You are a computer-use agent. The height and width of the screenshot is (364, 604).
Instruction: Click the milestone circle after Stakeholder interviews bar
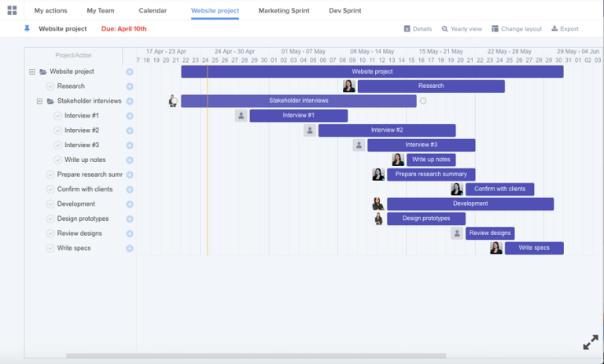[x=423, y=101]
